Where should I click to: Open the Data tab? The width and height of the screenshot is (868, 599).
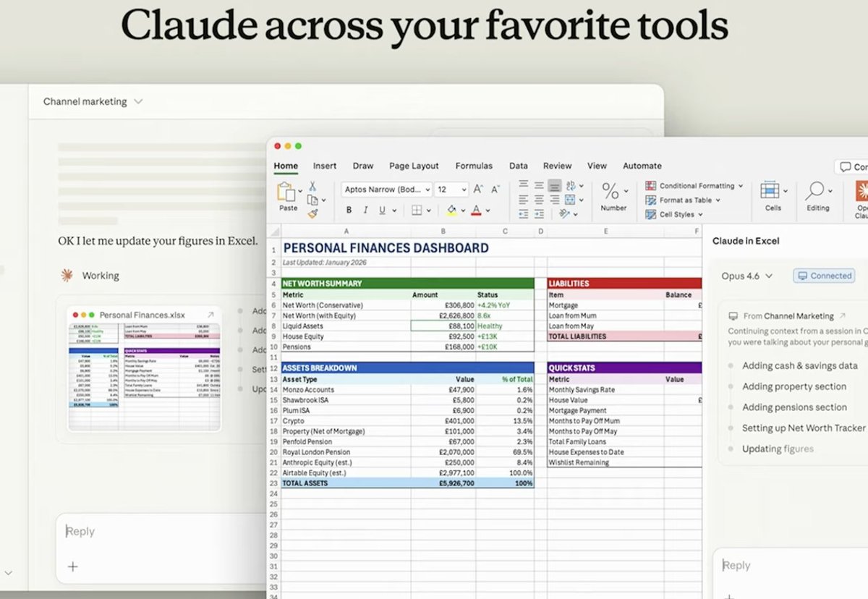tap(518, 166)
